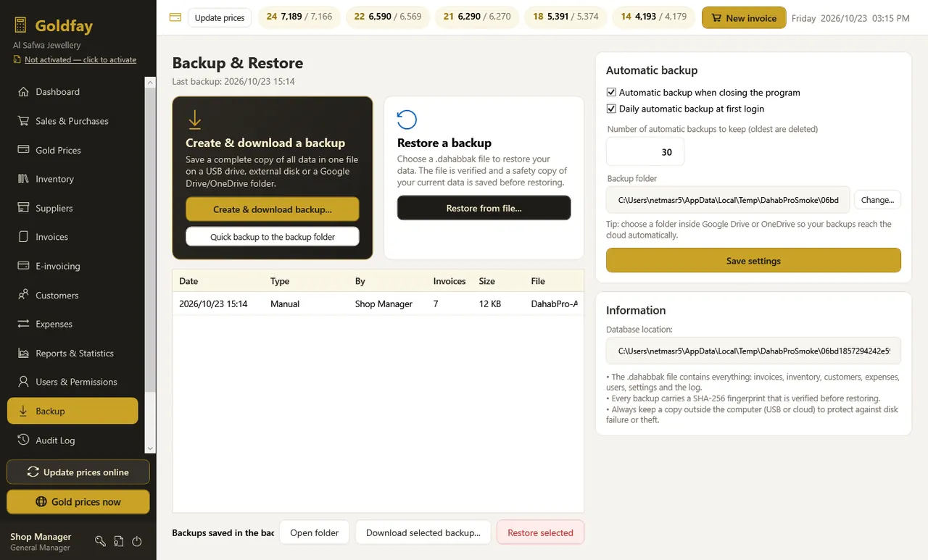Image resolution: width=928 pixels, height=560 pixels.
Task: Open the certificate document icon in sidebar footer
Action: pos(118,541)
